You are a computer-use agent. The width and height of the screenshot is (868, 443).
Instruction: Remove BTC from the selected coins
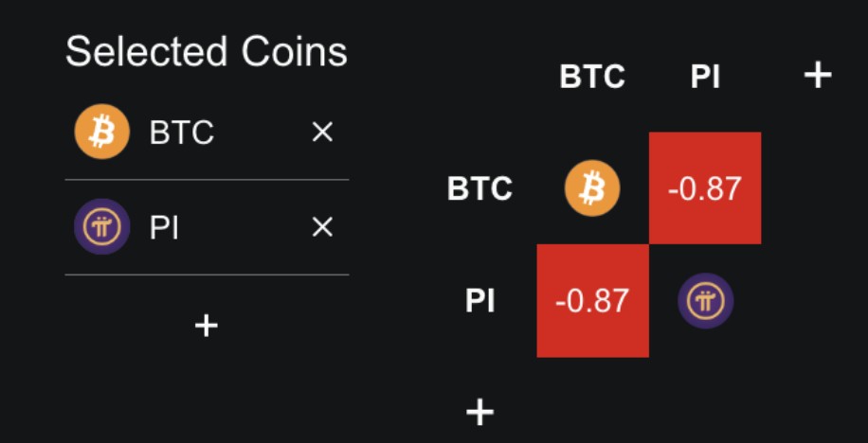322,133
